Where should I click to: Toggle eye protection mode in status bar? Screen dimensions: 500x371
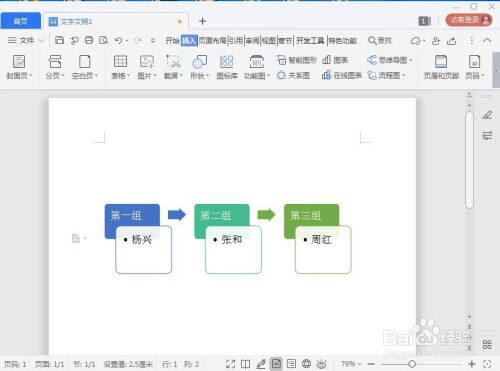pos(321,364)
